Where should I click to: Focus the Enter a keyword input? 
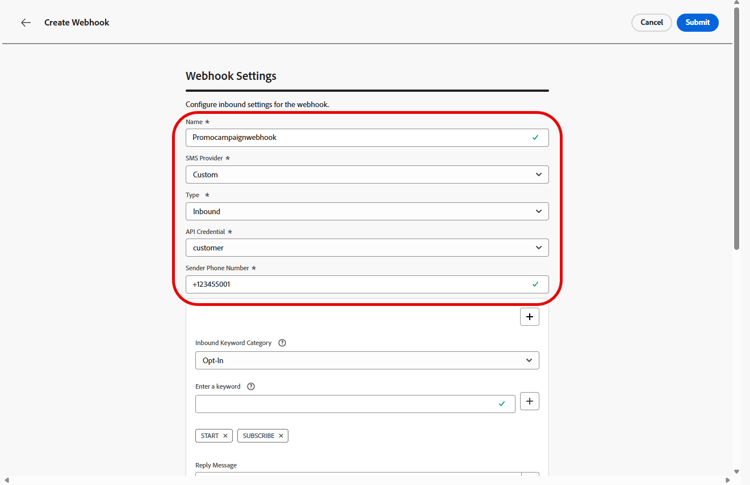[x=345, y=403]
